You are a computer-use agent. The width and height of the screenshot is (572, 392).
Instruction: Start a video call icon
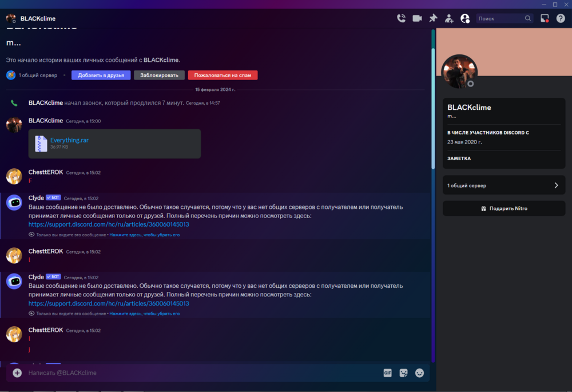[417, 18]
